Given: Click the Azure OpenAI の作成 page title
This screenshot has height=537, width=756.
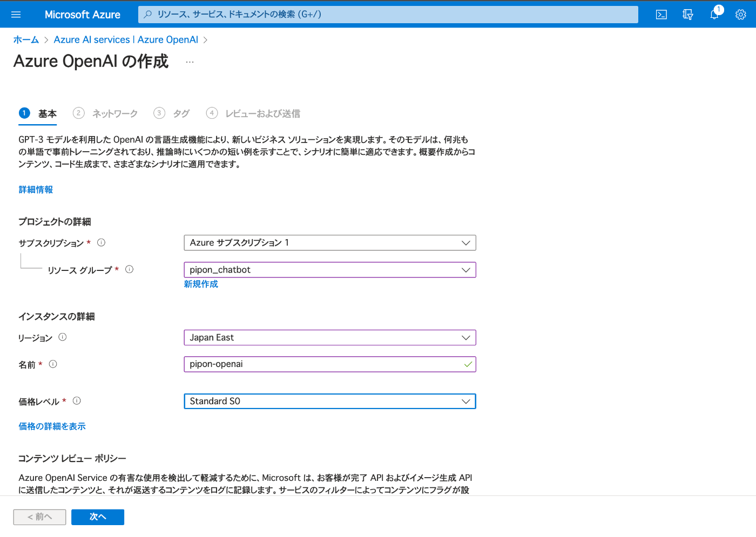Looking at the screenshot, I should [x=91, y=62].
